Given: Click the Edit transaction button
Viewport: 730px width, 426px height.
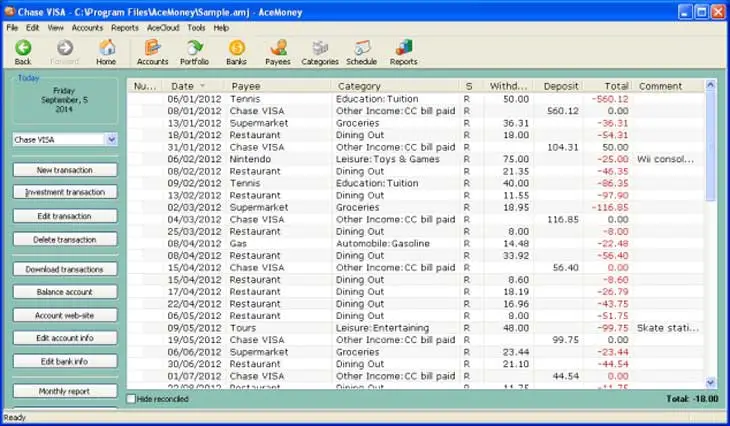Looking at the screenshot, I should tap(65, 216).
